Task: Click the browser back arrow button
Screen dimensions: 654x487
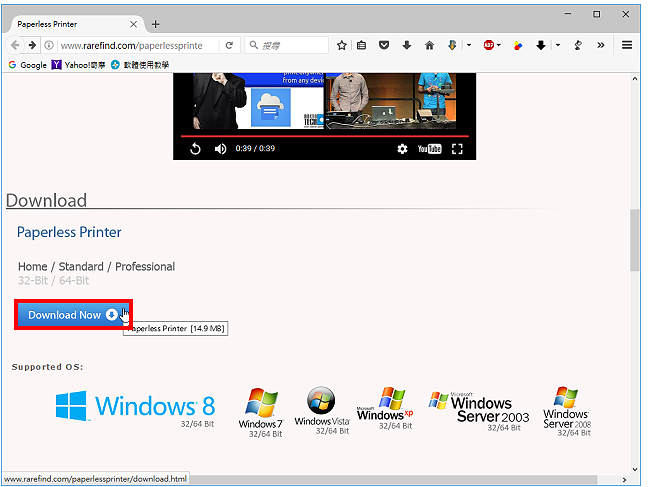Action: click(x=15, y=45)
